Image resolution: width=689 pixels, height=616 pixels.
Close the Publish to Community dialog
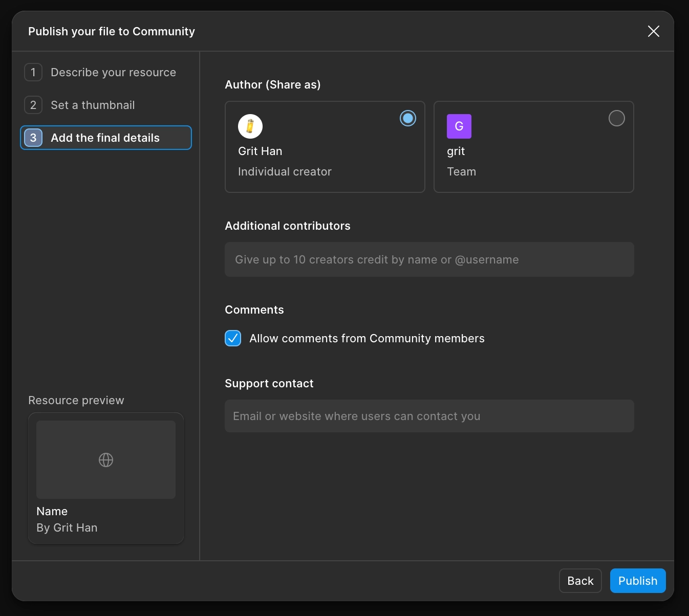coord(653,31)
